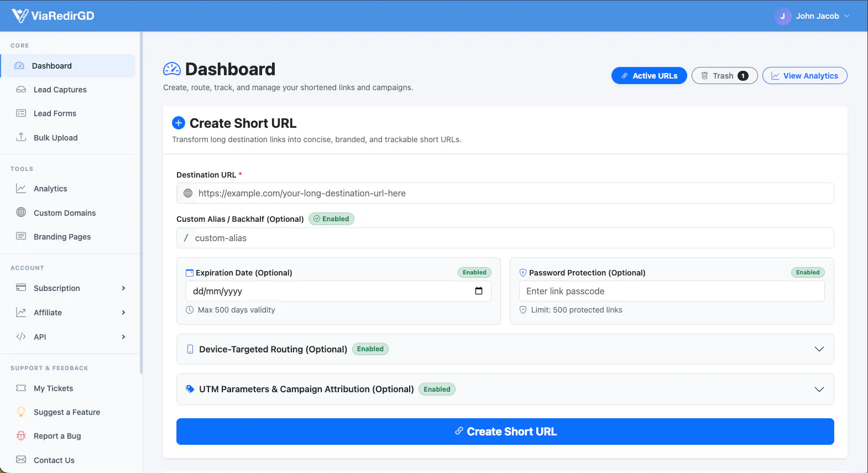This screenshot has width=868, height=473.
Task: Click the Expiration Date field
Action: click(x=338, y=291)
